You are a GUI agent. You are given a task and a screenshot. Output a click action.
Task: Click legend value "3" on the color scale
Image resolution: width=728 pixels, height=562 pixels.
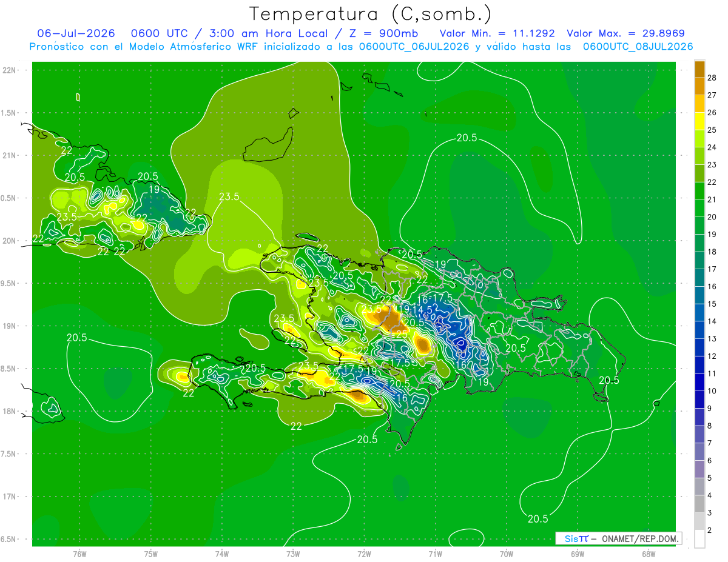tap(711, 513)
